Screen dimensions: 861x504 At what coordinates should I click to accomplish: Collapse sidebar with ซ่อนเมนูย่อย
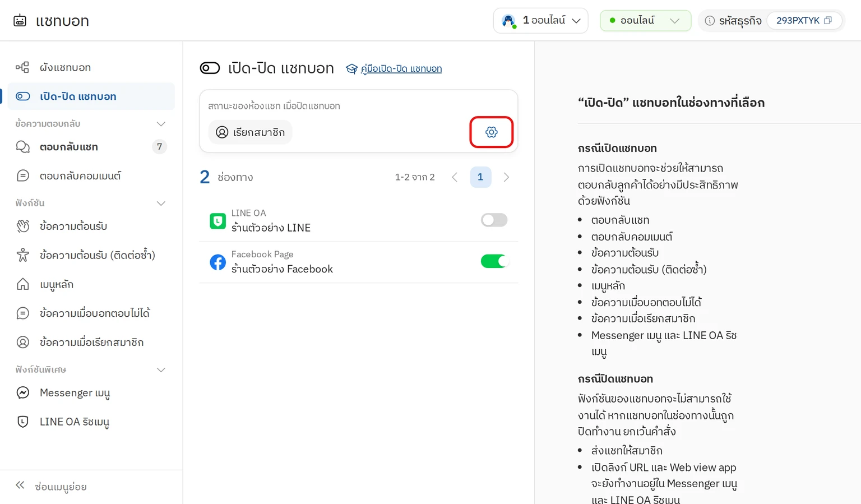[x=51, y=487]
